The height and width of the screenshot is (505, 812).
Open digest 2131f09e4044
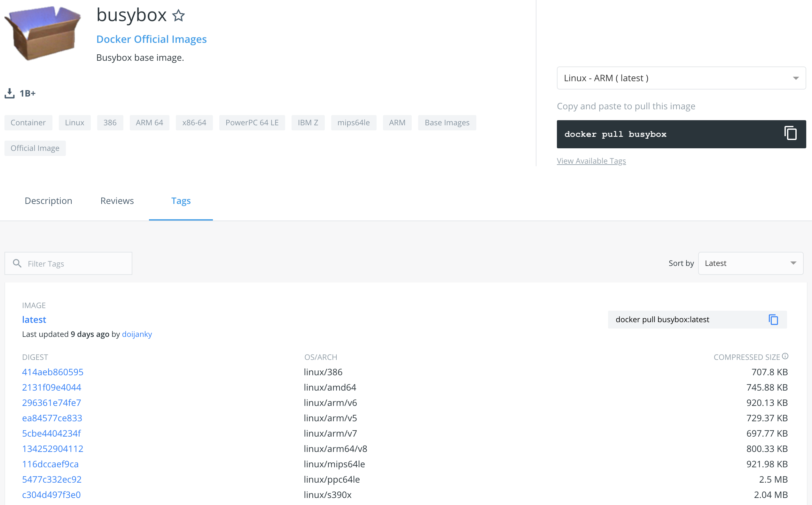point(51,387)
